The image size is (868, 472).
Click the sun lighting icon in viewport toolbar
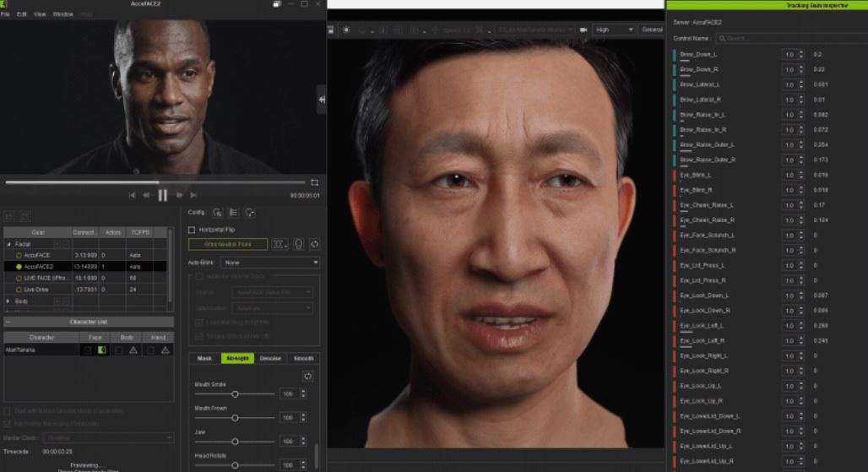tap(346, 30)
